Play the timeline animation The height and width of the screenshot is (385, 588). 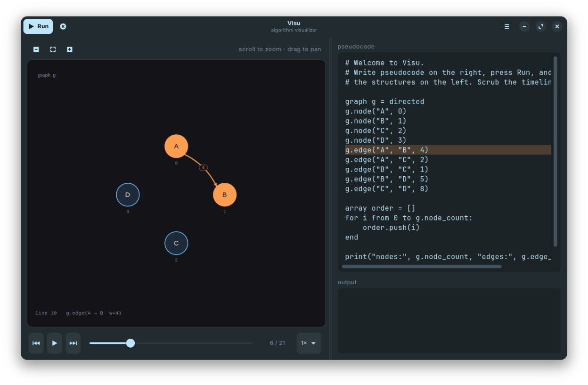pyautogui.click(x=55, y=343)
